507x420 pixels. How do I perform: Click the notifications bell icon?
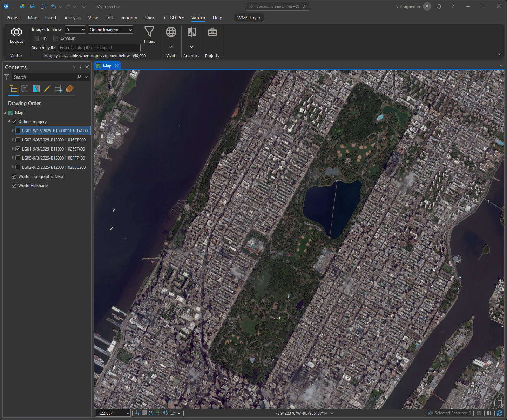tap(439, 6)
